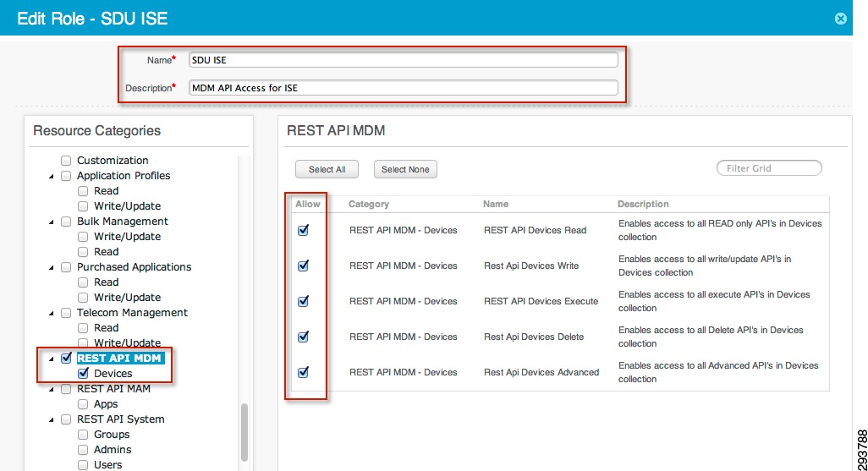Image resolution: width=868 pixels, height=471 pixels.
Task: Check the Customization checkbox
Action: [x=66, y=161]
